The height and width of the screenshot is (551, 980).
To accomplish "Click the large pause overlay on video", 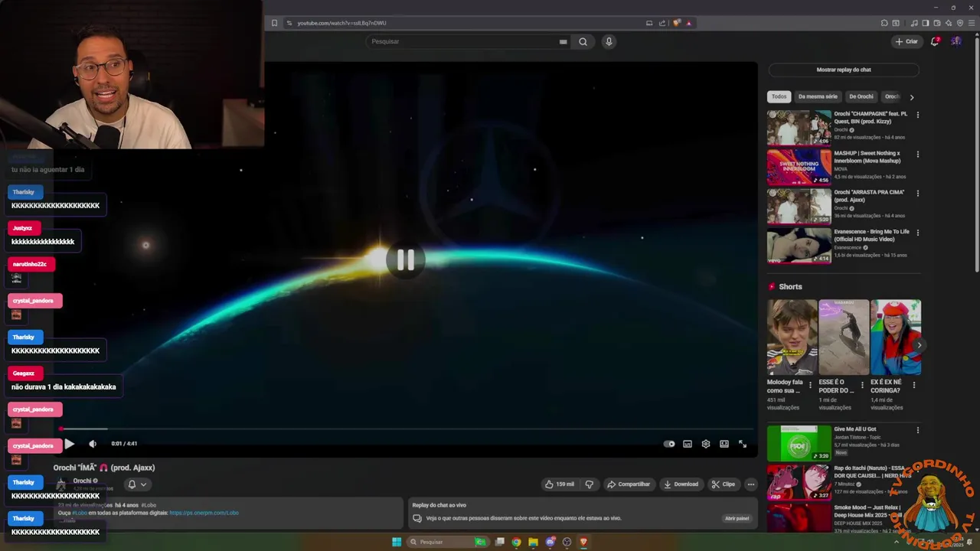I will tap(406, 260).
